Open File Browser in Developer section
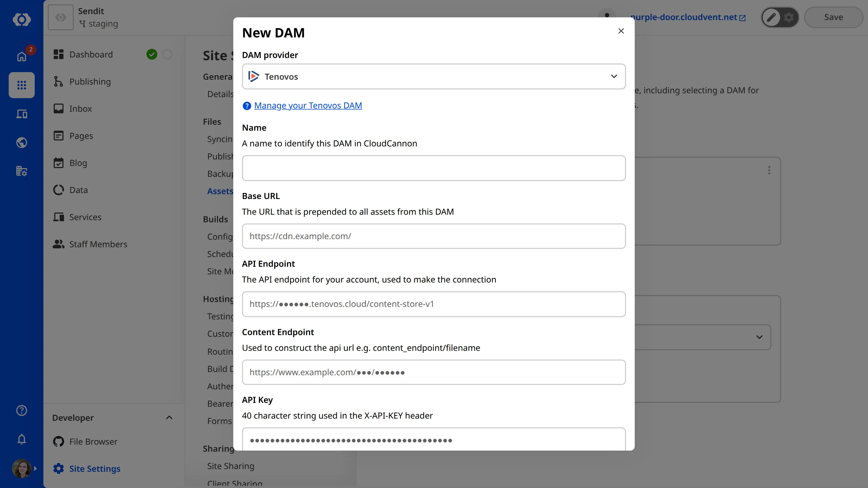The height and width of the screenshot is (488, 868). 93,442
